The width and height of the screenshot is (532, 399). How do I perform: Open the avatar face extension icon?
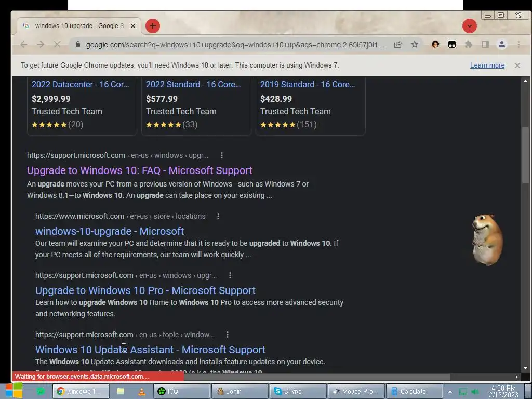click(435, 45)
